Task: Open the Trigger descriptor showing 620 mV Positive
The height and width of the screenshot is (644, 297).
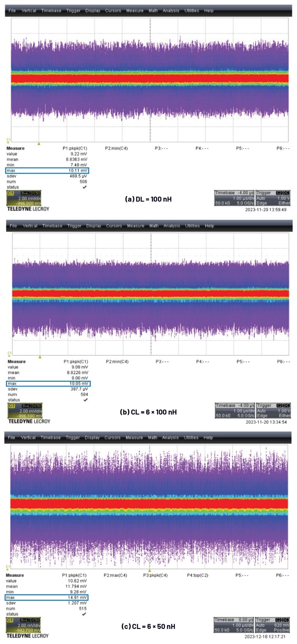Action: click(x=273, y=625)
